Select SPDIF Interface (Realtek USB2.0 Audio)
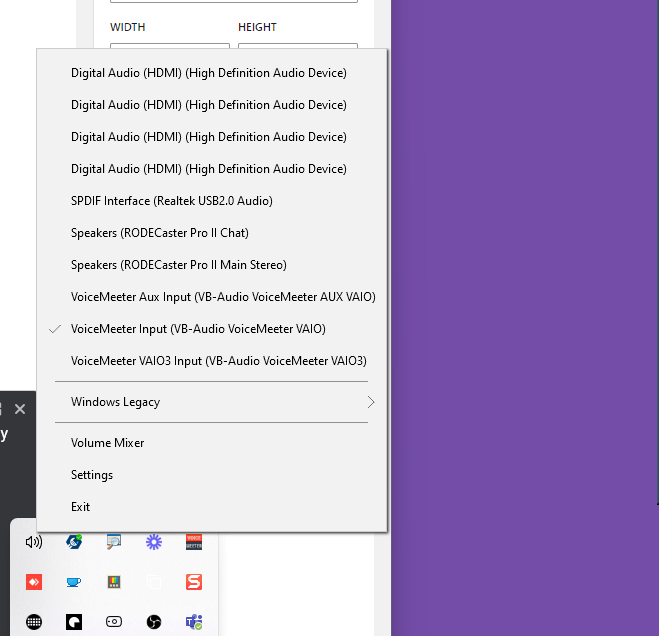 tap(212, 201)
